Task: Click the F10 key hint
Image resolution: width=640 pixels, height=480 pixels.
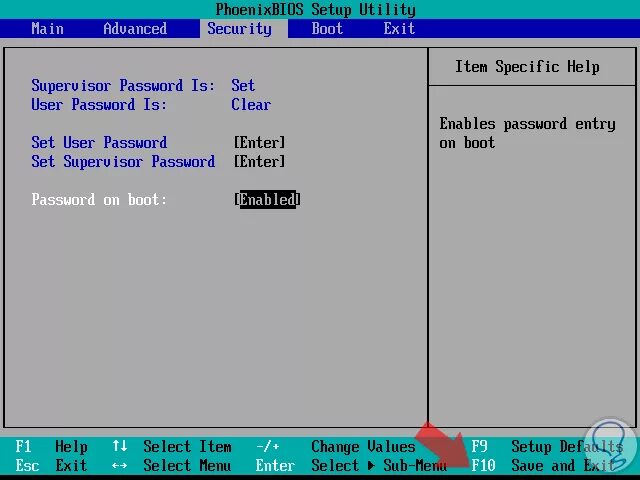Action: [x=483, y=465]
